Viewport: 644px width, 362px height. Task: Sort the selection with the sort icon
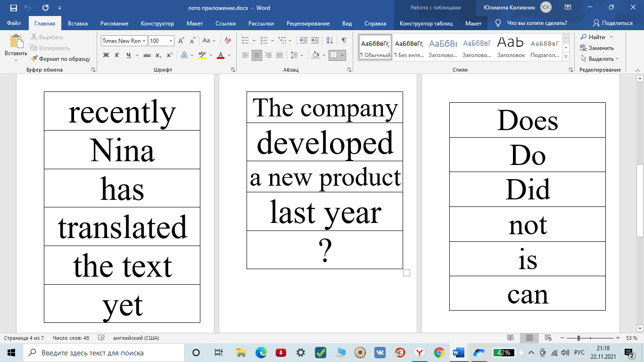330,41
